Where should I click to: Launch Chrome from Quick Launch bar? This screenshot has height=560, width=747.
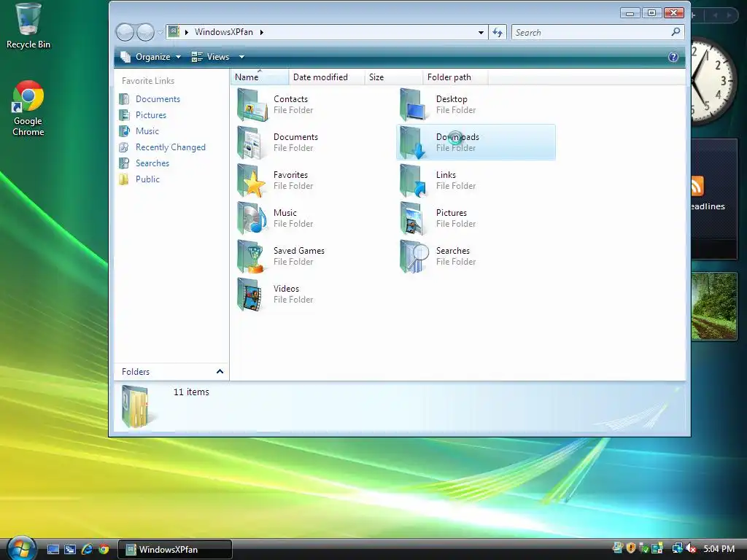(104, 550)
